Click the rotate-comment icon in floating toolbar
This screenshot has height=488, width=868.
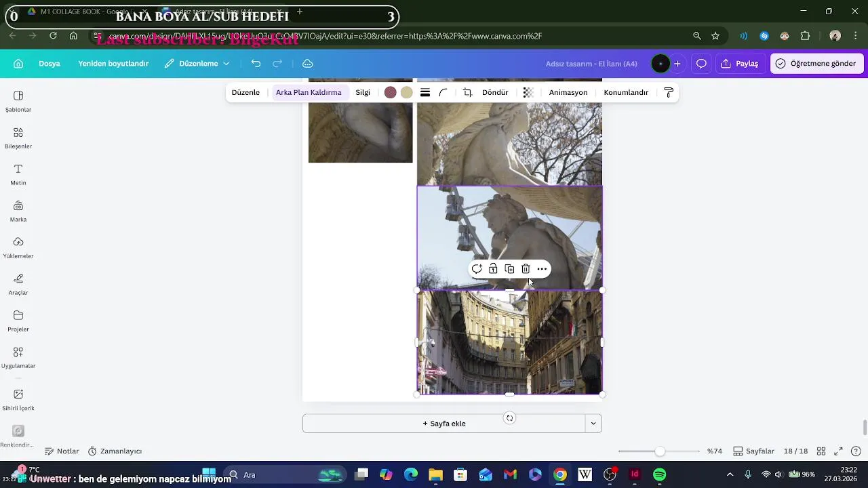click(477, 269)
